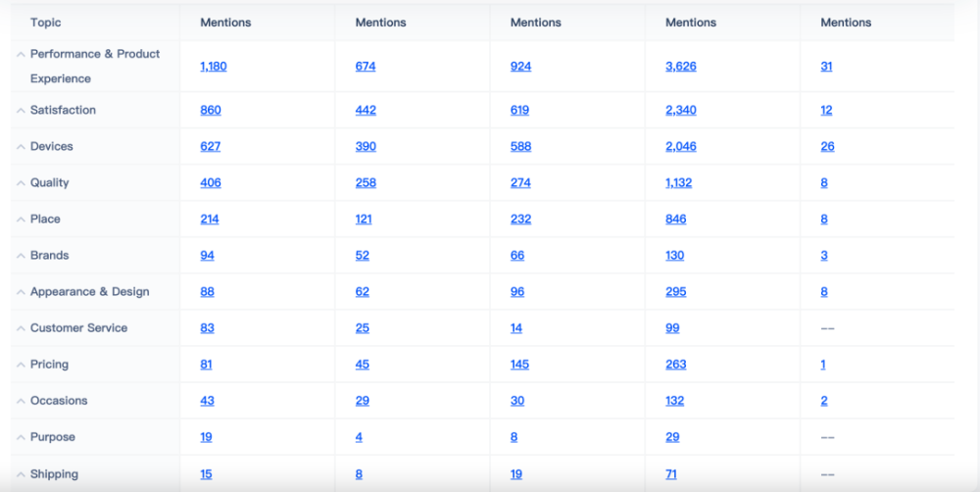This screenshot has width=980, height=492.
Task: Open the 2,046 mentions link
Action: (x=681, y=146)
